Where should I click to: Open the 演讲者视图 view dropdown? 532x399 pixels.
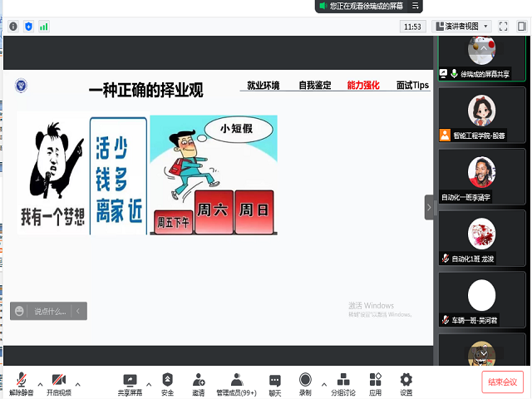pos(461,27)
